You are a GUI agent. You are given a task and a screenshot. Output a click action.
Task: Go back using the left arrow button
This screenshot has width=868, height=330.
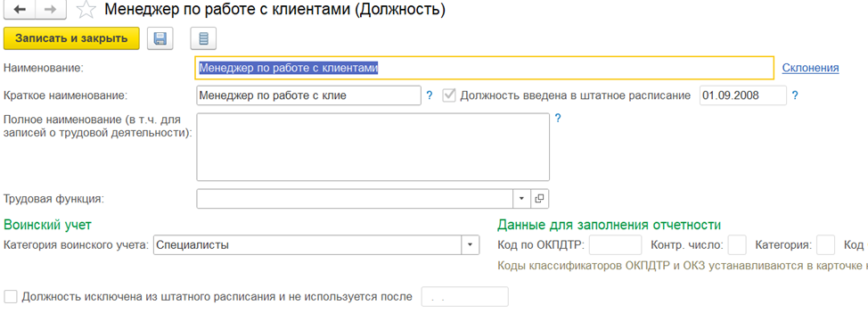(x=20, y=10)
